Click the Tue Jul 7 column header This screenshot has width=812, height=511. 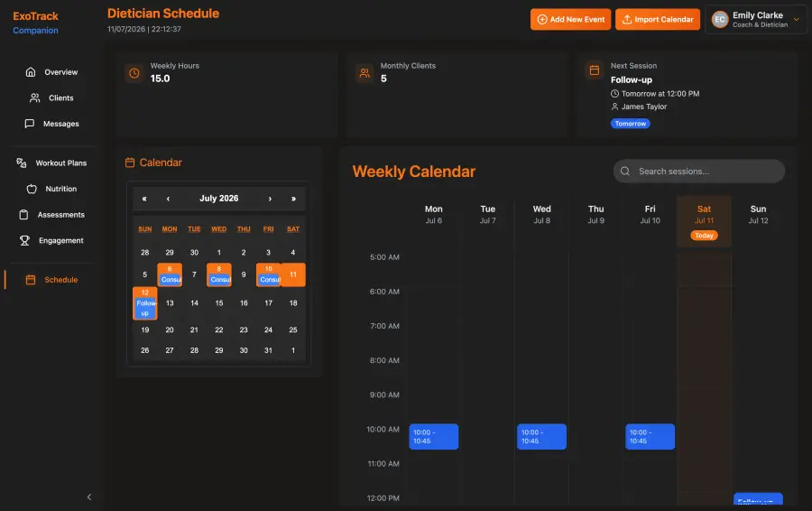488,215
